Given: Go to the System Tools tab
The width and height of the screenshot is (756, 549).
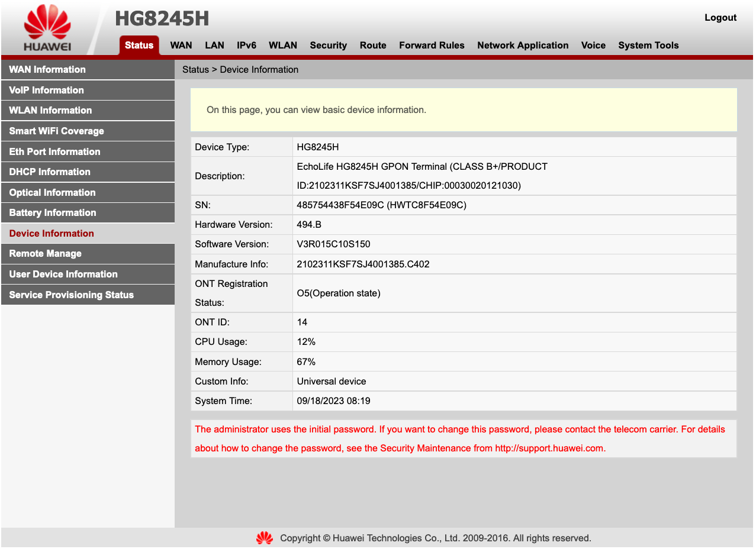Looking at the screenshot, I should point(648,46).
